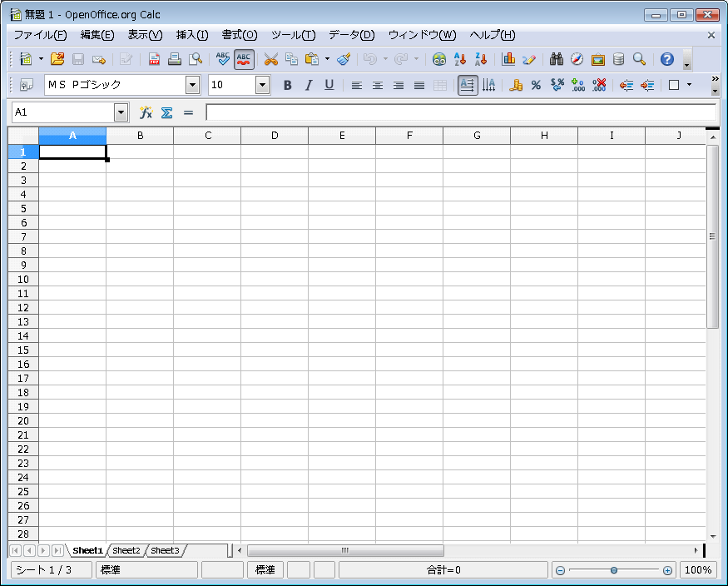Open the データ(D) menu

click(x=351, y=35)
